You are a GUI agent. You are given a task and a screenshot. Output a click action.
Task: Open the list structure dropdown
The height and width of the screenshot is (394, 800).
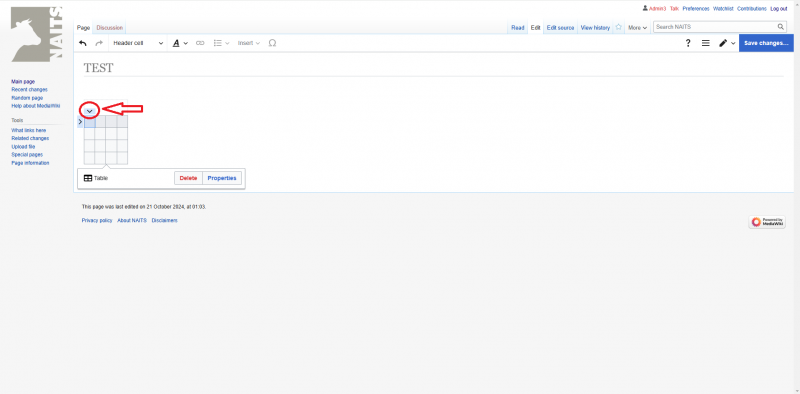click(221, 43)
